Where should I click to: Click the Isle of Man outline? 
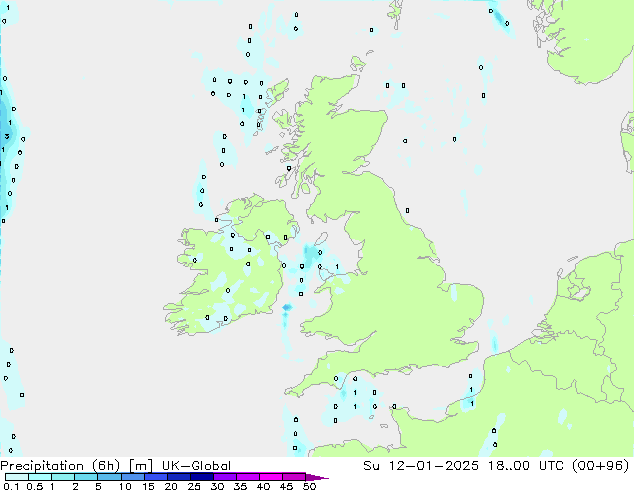click(321, 240)
